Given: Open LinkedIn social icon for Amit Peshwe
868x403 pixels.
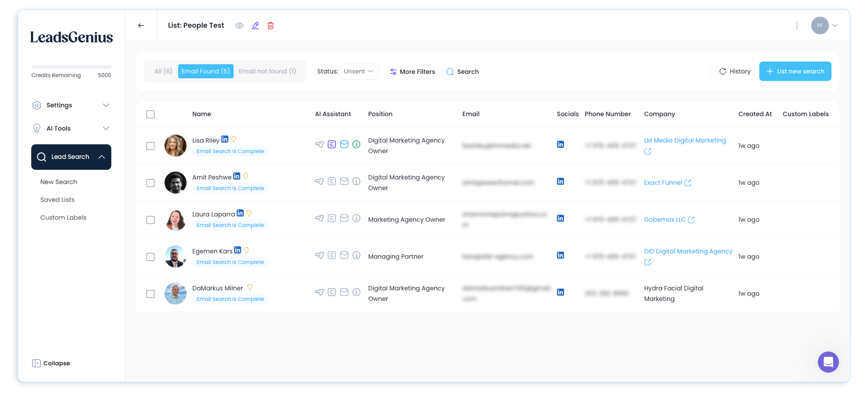Looking at the screenshot, I should click(560, 181).
